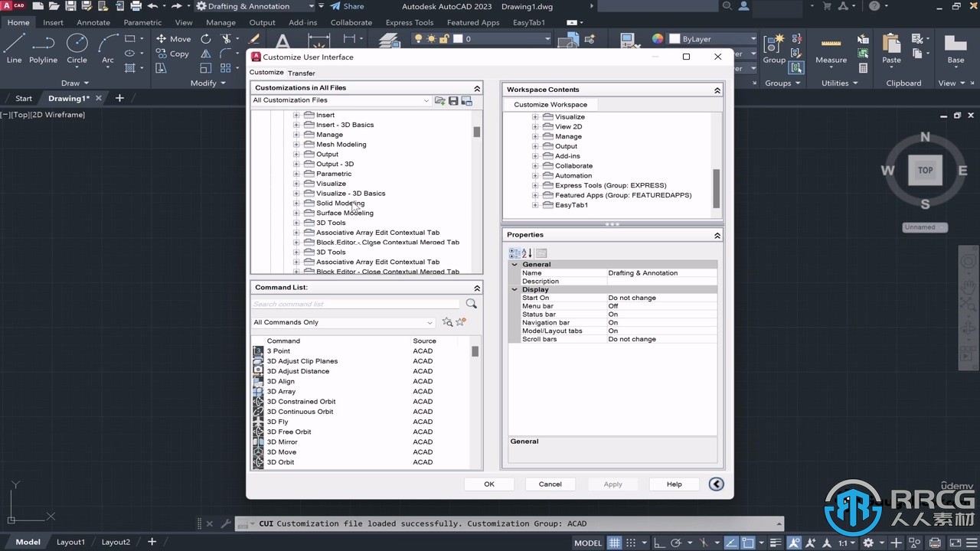The width and height of the screenshot is (980, 551).
Task: Click the Command List vertical scrollbar thumb
Action: pos(475,351)
